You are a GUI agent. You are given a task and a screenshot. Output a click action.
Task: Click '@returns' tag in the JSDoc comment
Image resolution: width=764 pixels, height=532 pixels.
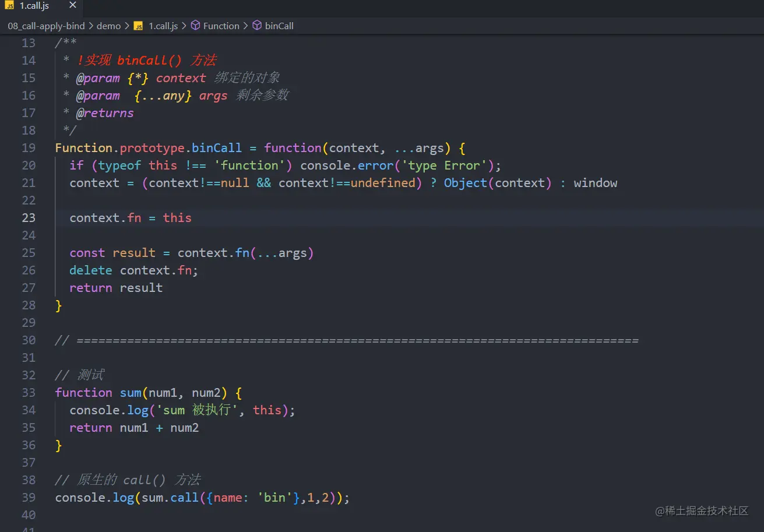pos(105,113)
